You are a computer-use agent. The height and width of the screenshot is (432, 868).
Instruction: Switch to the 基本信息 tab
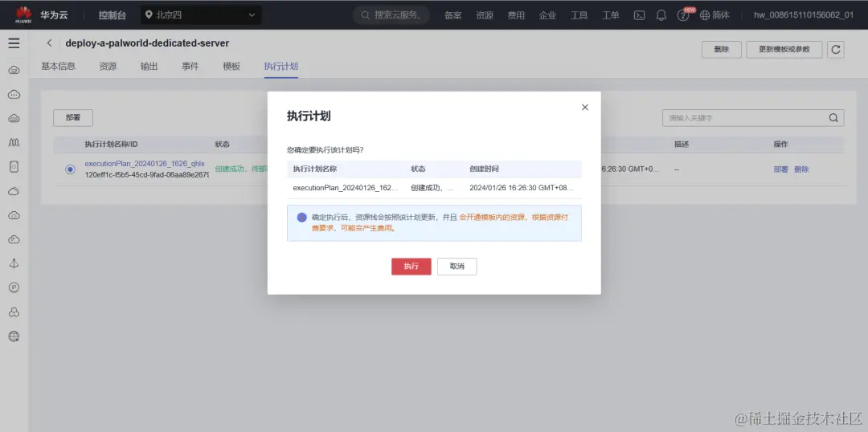tap(58, 67)
